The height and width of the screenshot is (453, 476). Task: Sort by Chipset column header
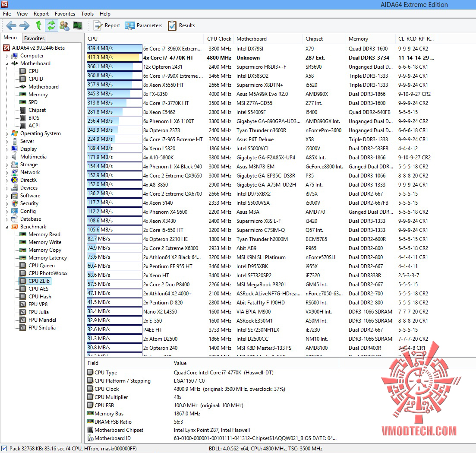[324, 39]
